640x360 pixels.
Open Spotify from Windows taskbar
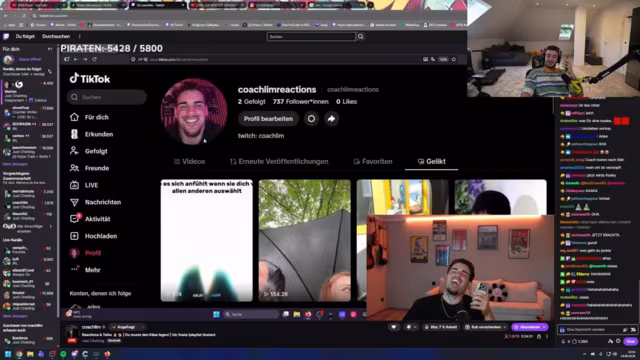coord(63,354)
